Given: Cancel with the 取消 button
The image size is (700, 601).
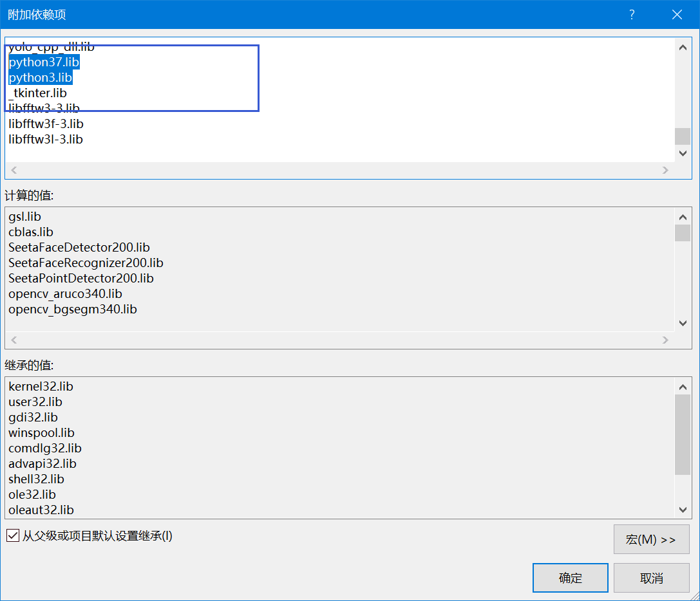Looking at the screenshot, I should pos(651,578).
